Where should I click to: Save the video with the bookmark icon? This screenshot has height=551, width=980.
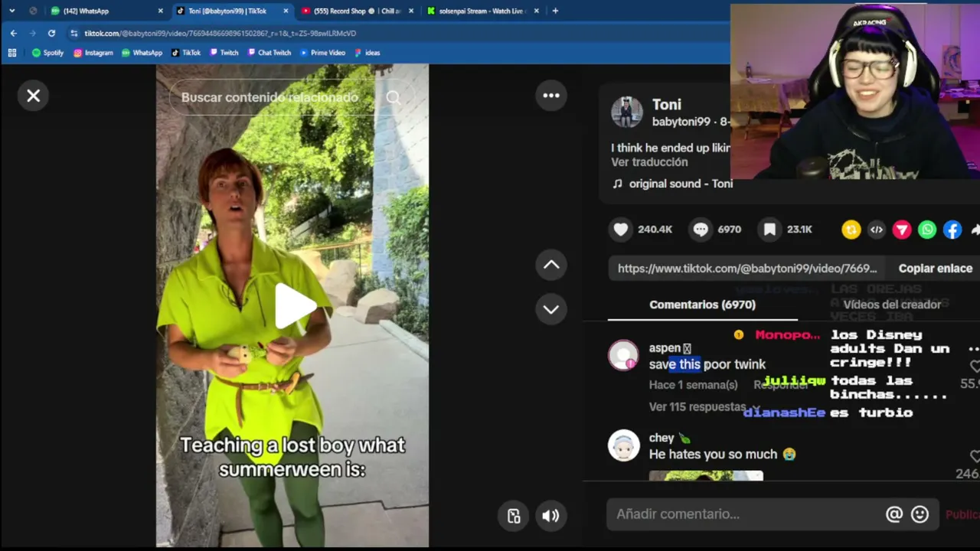[769, 230]
